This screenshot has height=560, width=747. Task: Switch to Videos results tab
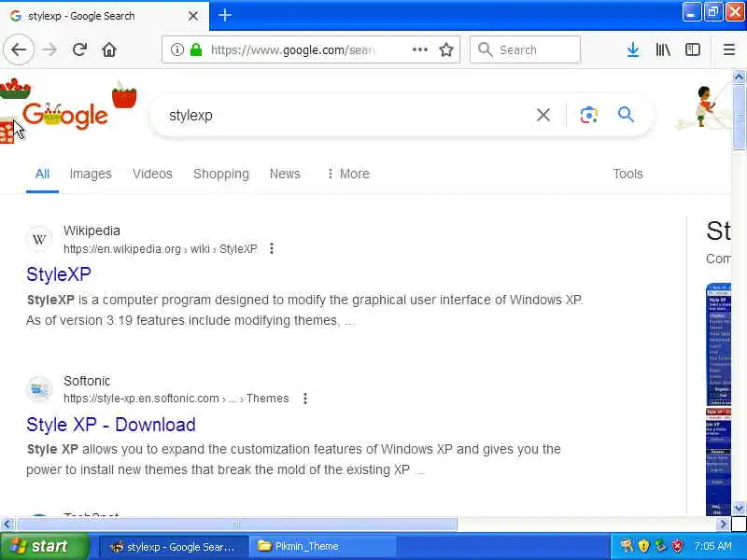point(152,174)
